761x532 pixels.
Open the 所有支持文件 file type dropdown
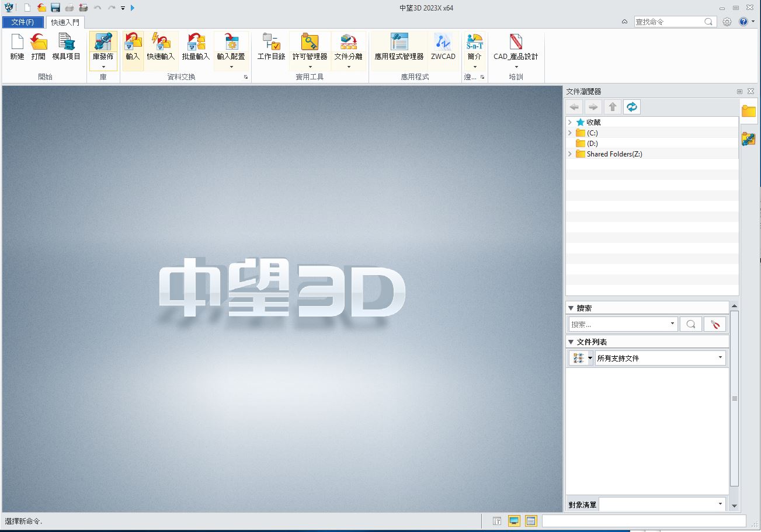[720, 357]
